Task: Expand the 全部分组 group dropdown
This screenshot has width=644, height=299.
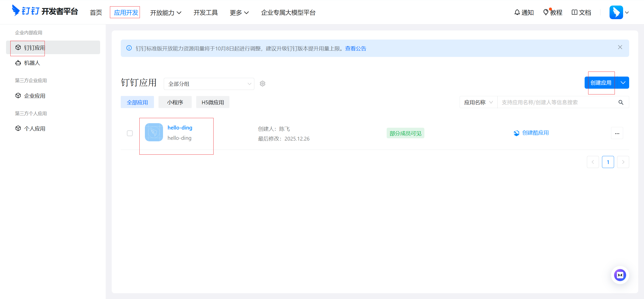Action: [209, 84]
